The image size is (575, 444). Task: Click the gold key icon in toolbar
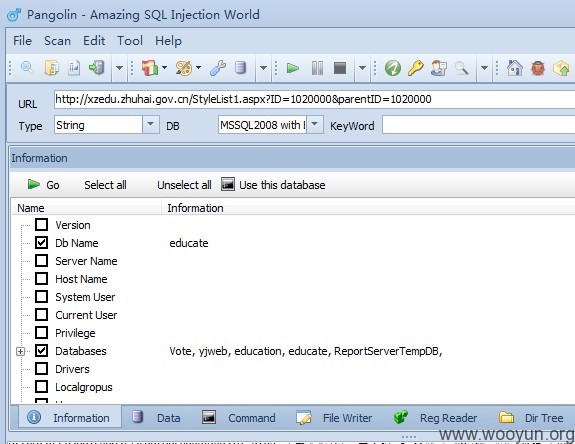coord(415,68)
